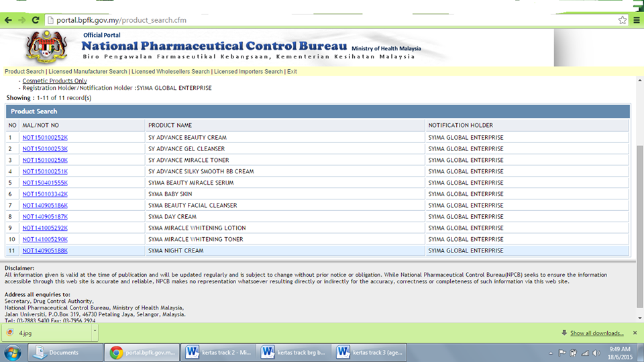Image resolution: width=644 pixels, height=362 pixels.
Task: Open notification NOT140905188K
Action: [45, 251]
